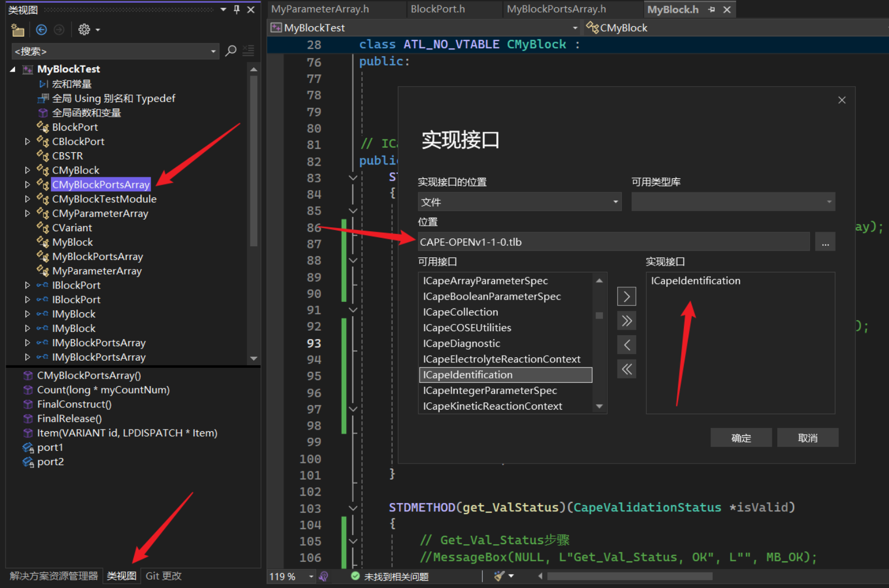Click the search options list icon
This screenshot has height=588, width=889.
point(248,51)
